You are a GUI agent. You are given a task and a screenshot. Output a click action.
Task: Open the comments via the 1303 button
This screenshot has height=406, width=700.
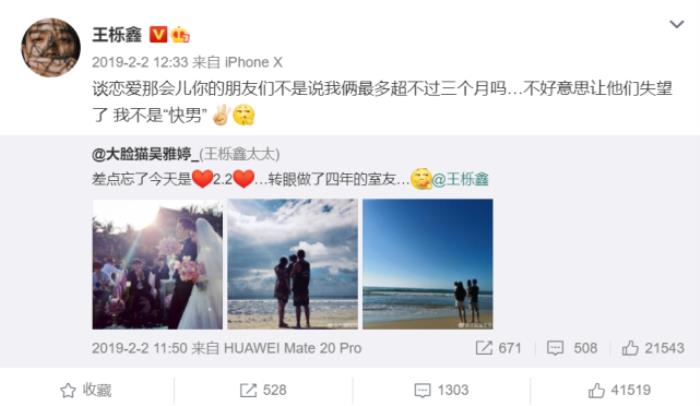click(441, 390)
